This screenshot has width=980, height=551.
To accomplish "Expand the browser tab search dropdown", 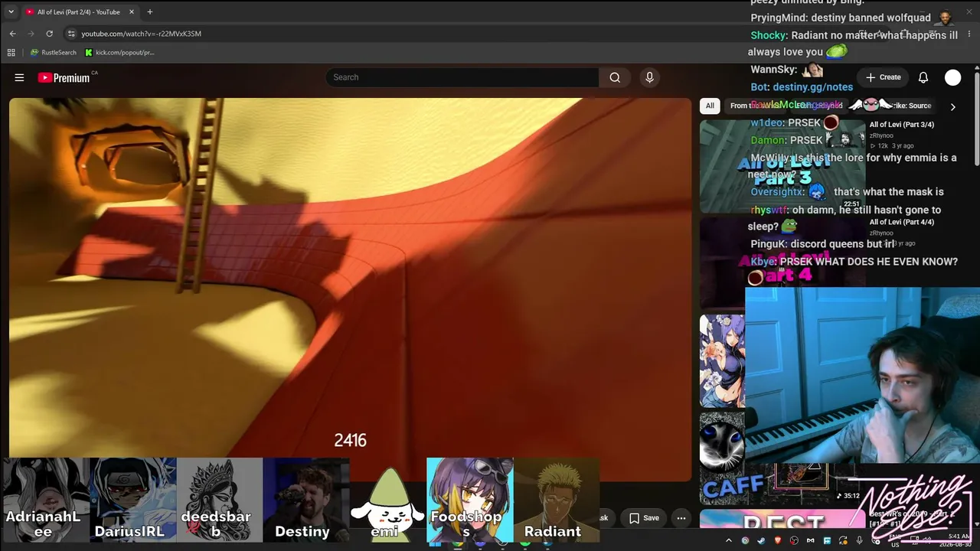I will tap(11, 12).
